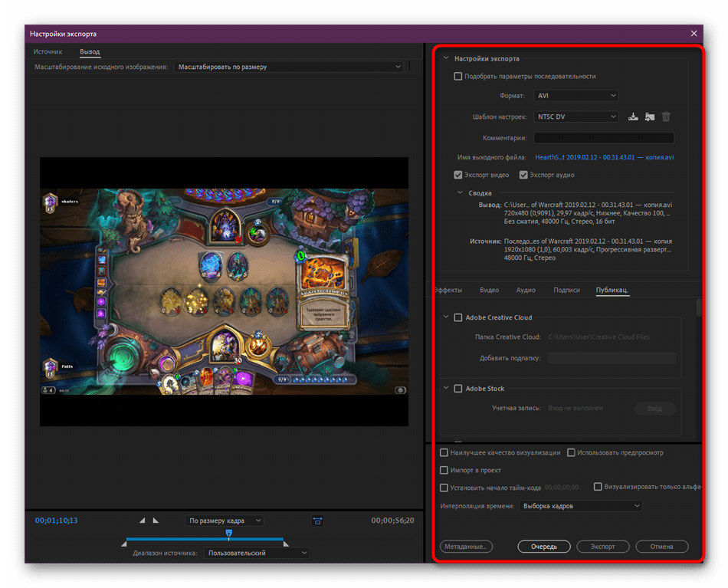Click the Set In Point triangle icon
Image resolution: width=728 pixels, height=588 pixels.
click(143, 521)
